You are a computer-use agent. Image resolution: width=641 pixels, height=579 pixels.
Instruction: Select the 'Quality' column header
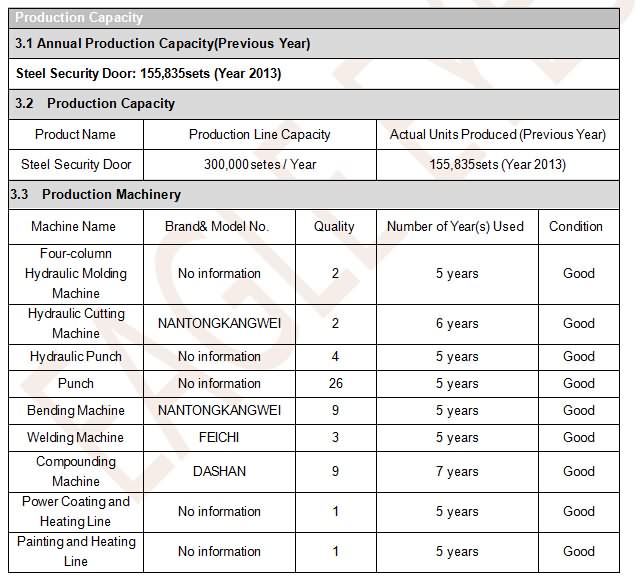334,227
